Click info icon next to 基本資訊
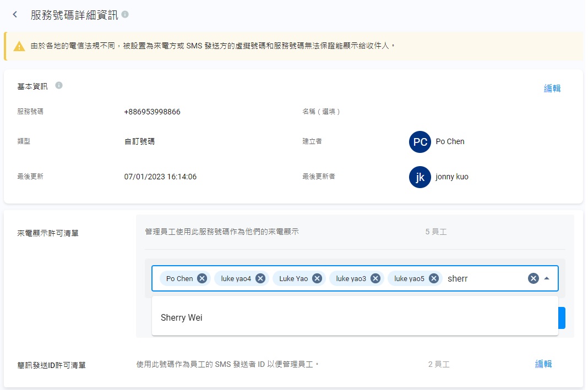Screen dimensions: 588x390 point(59,85)
